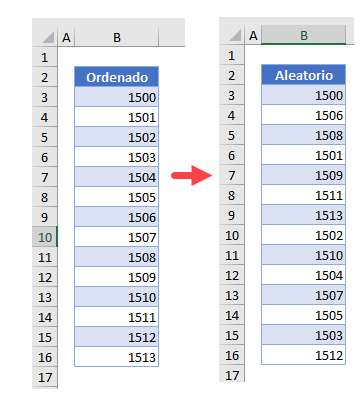The image size is (363, 412).
Task: Select the cell 1503 under Ordenado
Action: pos(117,157)
